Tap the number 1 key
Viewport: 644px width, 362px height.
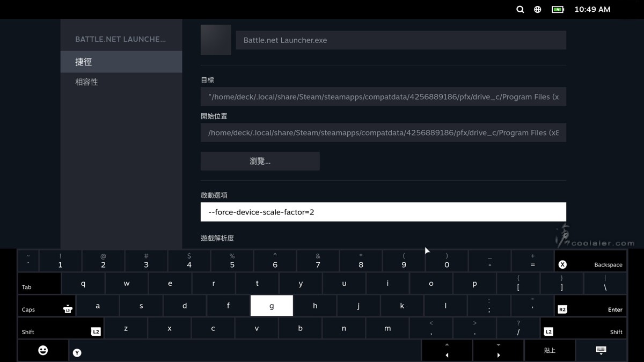pyautogui.click(x=60, y=261)
